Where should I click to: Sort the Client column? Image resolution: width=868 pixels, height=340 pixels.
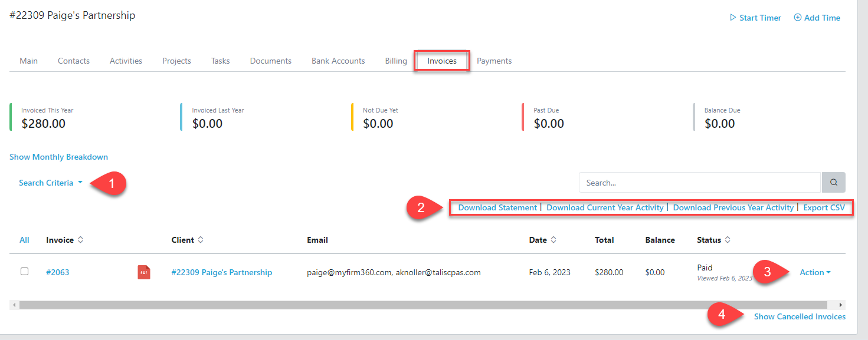pos(200,240)
